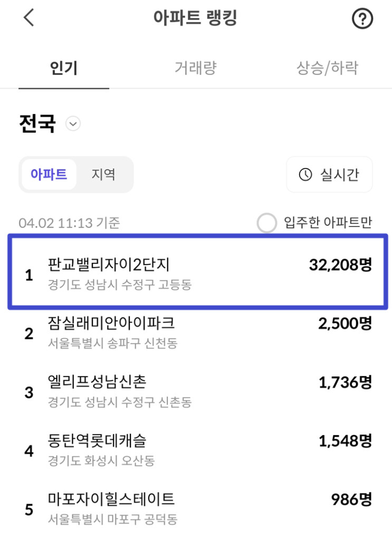
Task: Open the 동탄역롯데캐슬 apartment entry
Action: (x=97, y=439)
